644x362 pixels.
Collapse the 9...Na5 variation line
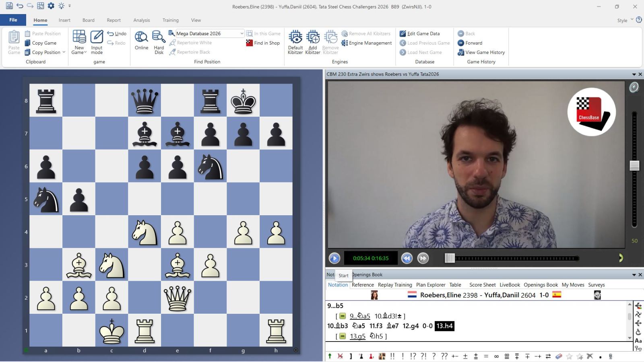343,316
